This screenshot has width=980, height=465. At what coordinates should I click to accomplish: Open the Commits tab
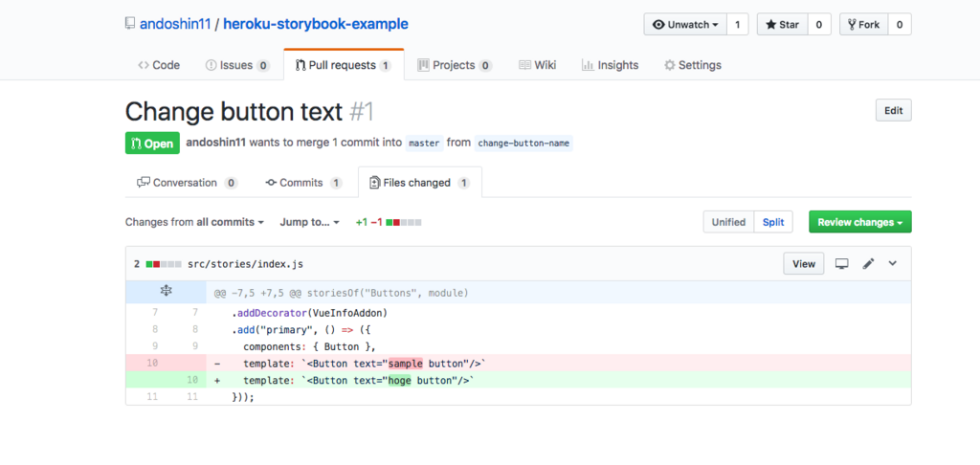(303, 183)
